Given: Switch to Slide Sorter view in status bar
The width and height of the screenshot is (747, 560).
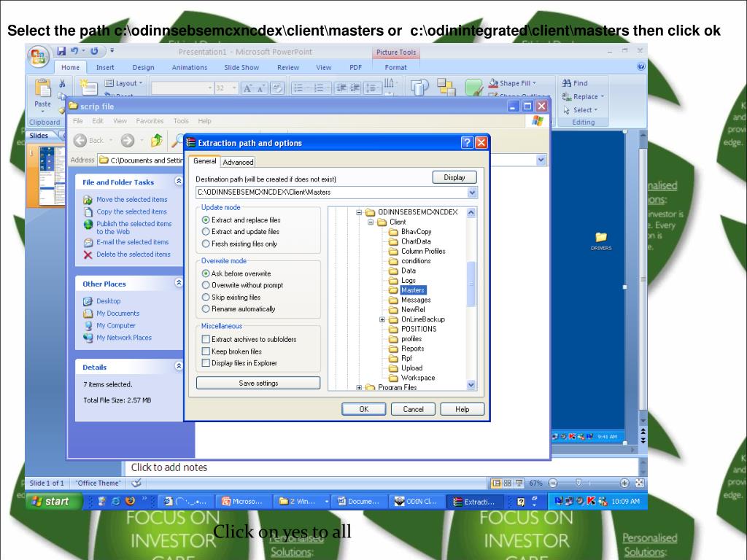Looking at the screenshot, I should coord(508,483).
